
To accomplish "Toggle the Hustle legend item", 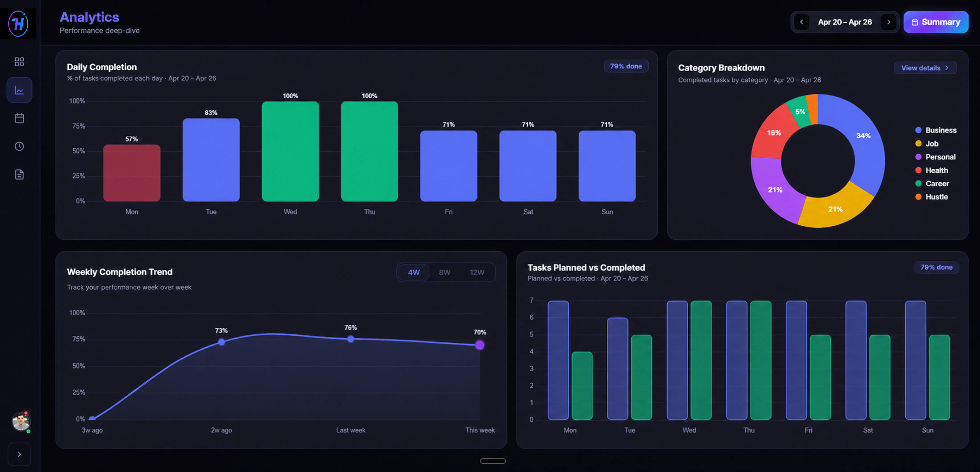I will [931, 197].
